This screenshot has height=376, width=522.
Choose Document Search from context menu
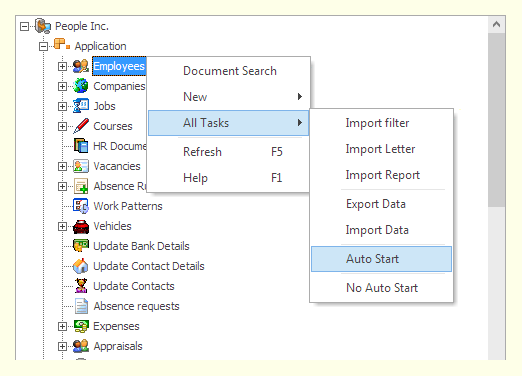click(229, 71)
